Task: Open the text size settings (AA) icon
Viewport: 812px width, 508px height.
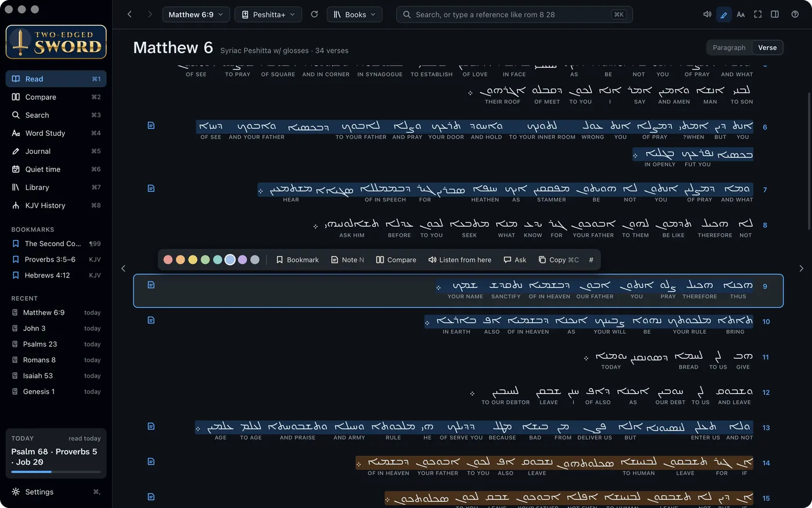Action: click(741, 15)
